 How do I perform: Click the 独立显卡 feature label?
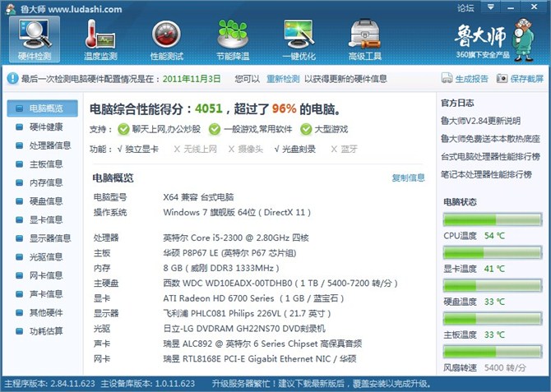pyautogui.click(x=141, y=150)
